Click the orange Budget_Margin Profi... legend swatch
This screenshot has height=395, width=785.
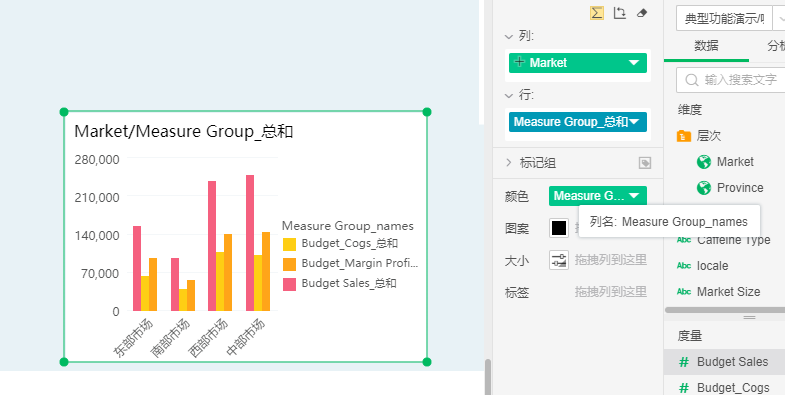point(289,264)
